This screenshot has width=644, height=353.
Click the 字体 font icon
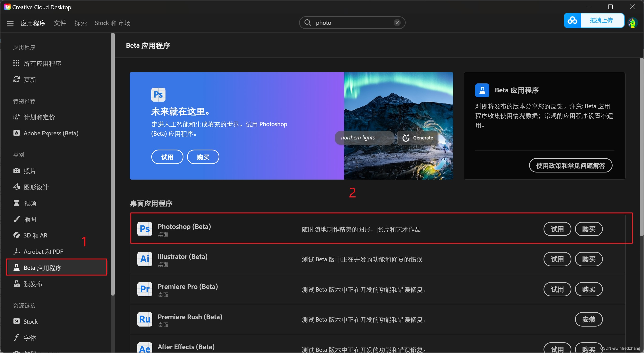click(16, 337)
